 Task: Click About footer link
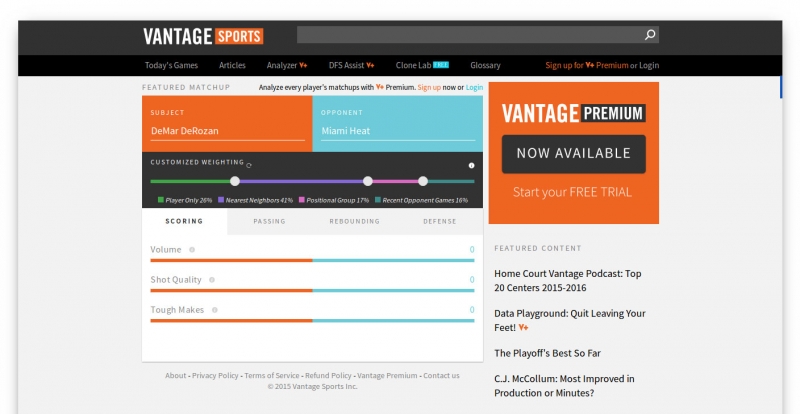tap(176, 376)
